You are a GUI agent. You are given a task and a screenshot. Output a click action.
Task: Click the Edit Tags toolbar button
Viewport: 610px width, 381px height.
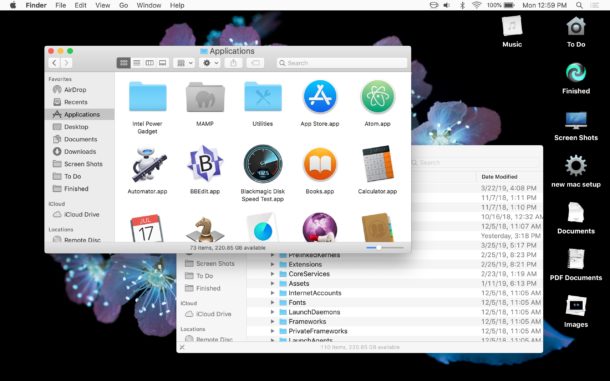(x=255, y=63)
